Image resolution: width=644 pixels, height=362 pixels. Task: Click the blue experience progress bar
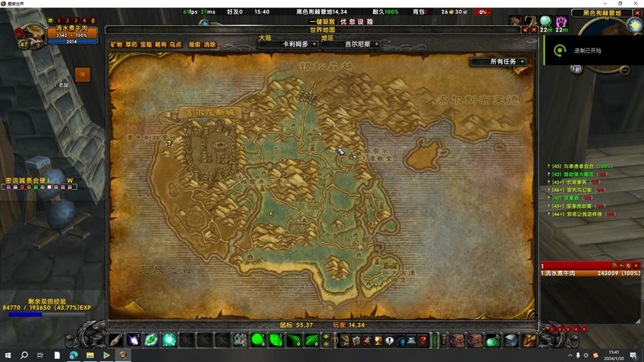point(25,315)
